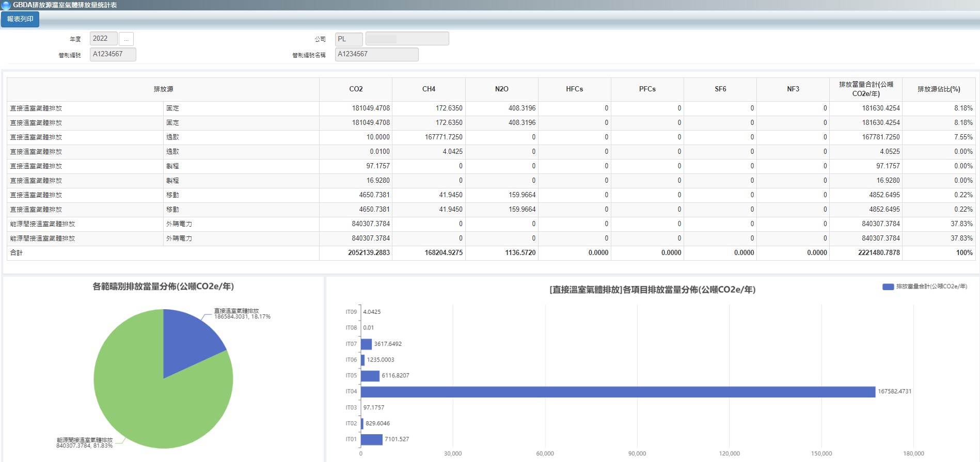Select the 100% total percentage cell
Image resolution: width=980 pixels, height=462 pixels.
click(x=939, y=253)
